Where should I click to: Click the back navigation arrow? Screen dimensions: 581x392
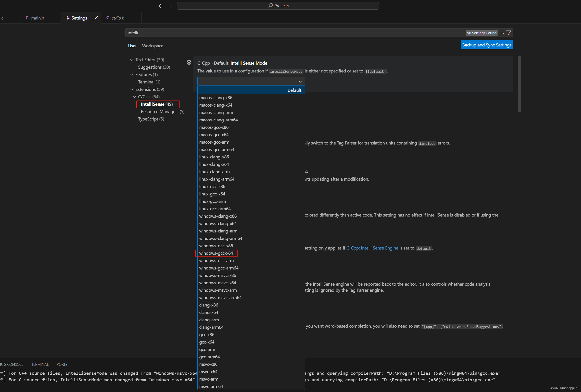click(x=161, y=6)
